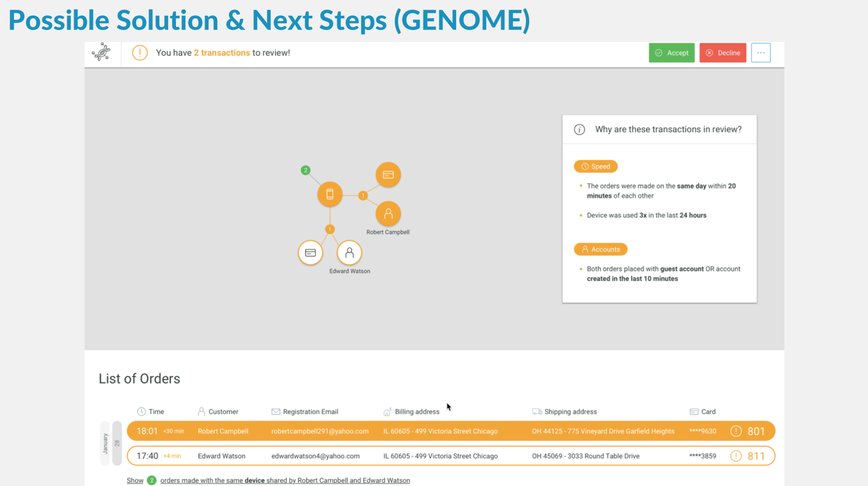Select the Robert Campbell person node
This screenshot has width=868, height=486.
[388, 214]
